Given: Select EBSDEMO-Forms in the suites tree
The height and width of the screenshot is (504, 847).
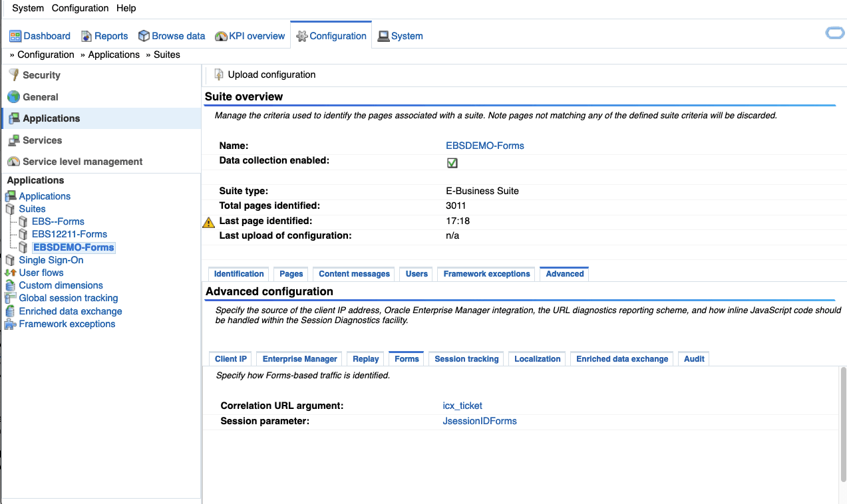Looking at the screenshot, I should (74, 247).
